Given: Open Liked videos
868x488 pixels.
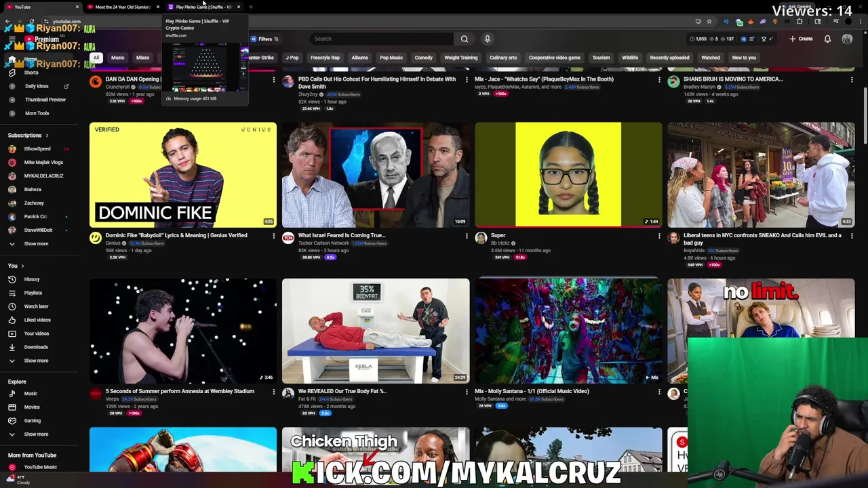Looking at the screenshot, I should coord(37,320).
